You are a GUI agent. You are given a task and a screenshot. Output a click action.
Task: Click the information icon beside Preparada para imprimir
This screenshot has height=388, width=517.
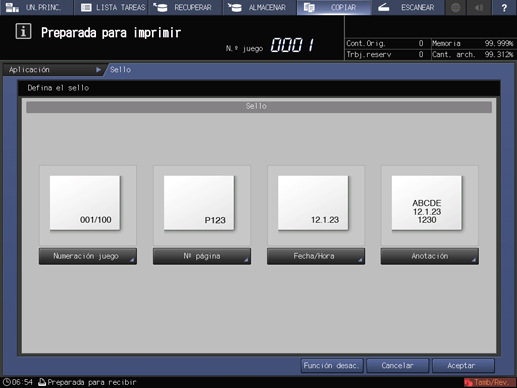tap(23, 32)
